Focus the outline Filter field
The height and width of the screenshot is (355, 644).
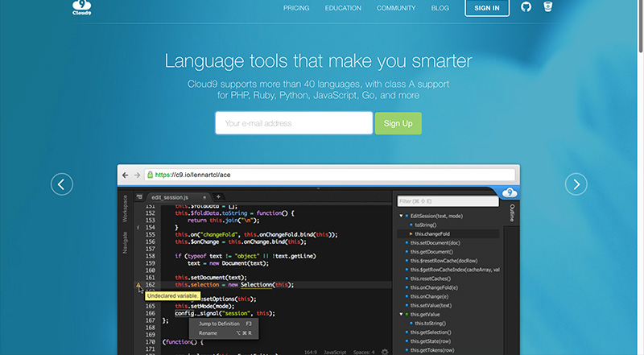pos(448,201)
